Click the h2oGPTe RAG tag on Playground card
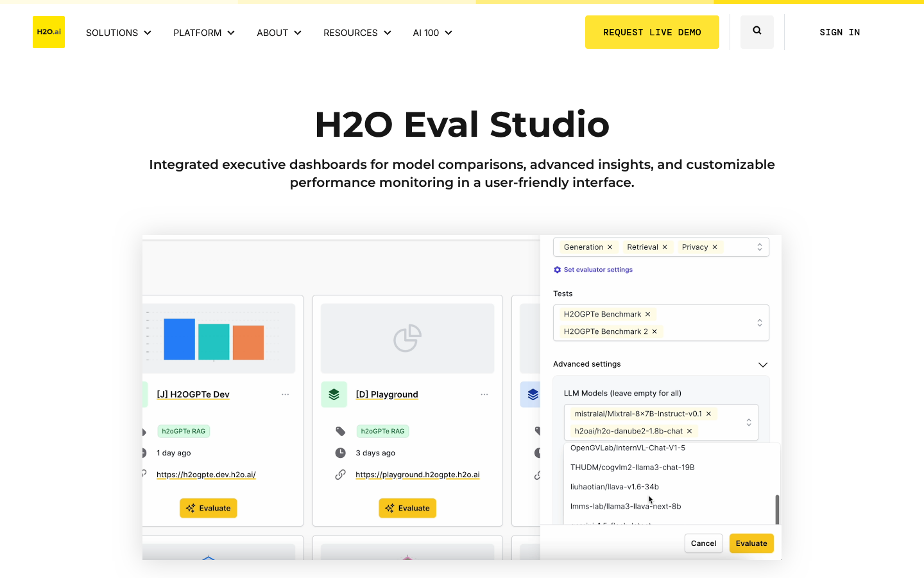The height and width of the screenshot is (578, 924). 382,431
